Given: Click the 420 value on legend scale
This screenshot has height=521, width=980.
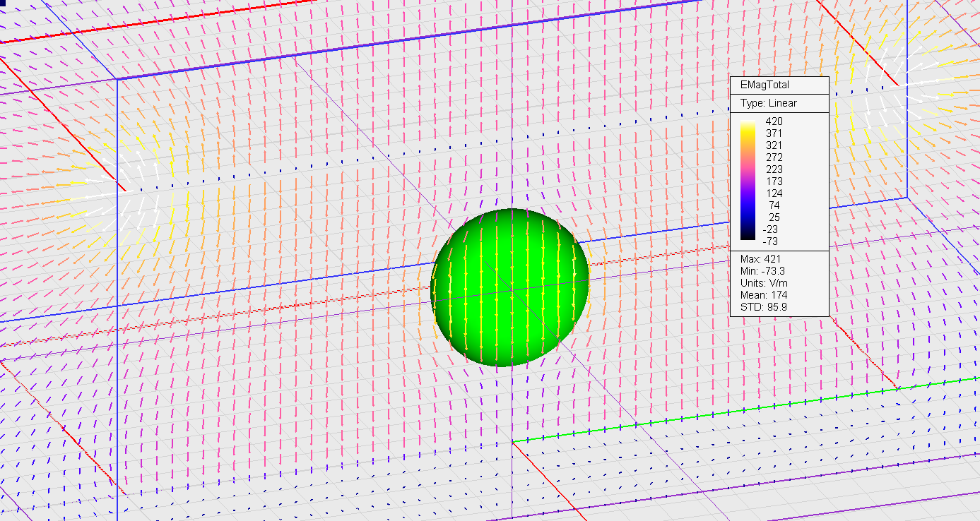Looking at the screenshot, I should (x=774, y=121).
